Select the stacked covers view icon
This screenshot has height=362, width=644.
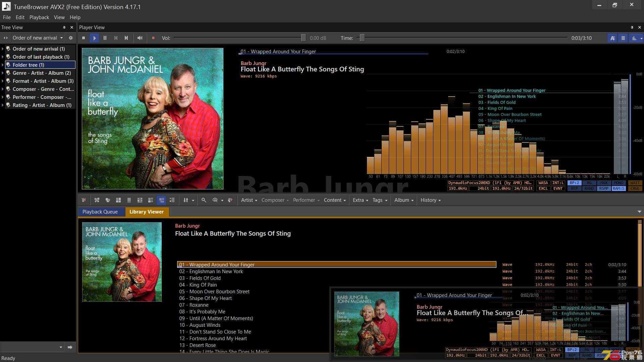tap(108, 200)
